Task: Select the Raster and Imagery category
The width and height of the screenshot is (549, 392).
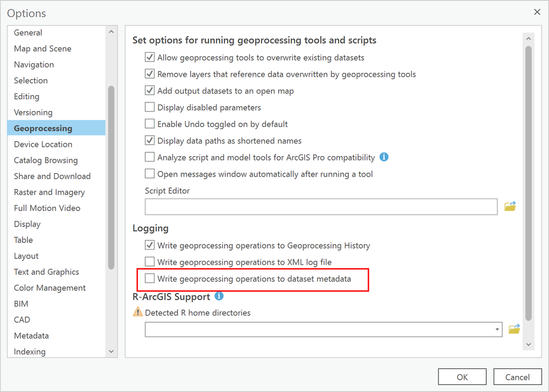Action: 49,192
